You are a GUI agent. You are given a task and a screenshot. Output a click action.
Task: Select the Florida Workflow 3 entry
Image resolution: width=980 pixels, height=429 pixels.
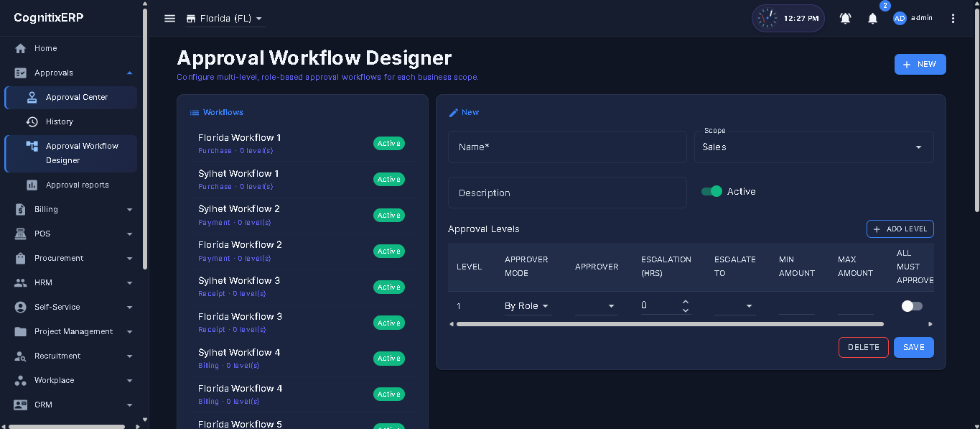302,323
